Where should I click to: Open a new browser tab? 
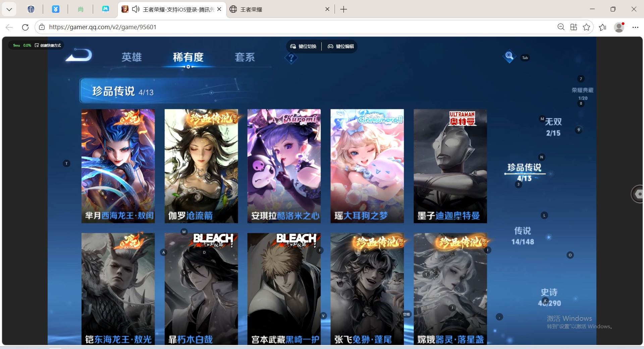coord(343,9)
